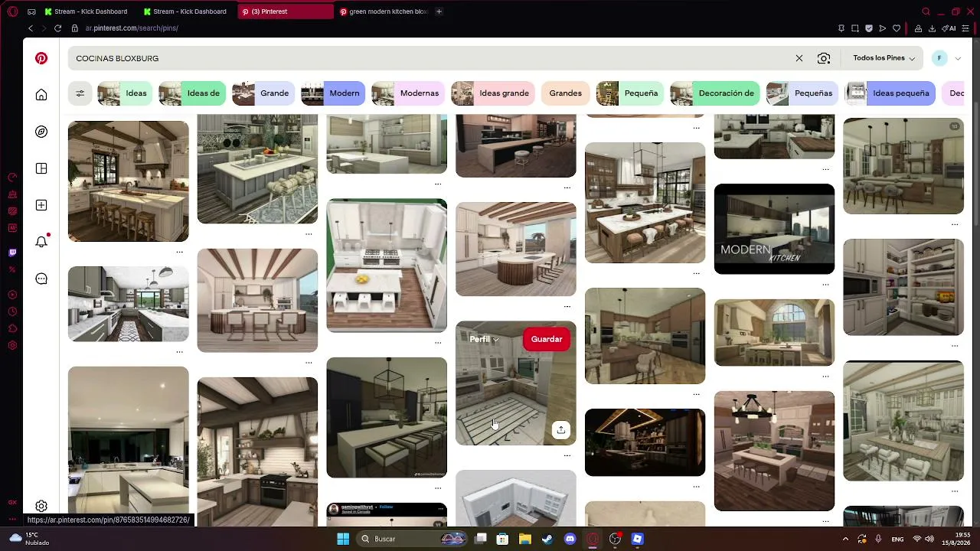Open the tab search magnifier in title bar
The width and height of the screenshot is (980, 551).
click(926, 11)
